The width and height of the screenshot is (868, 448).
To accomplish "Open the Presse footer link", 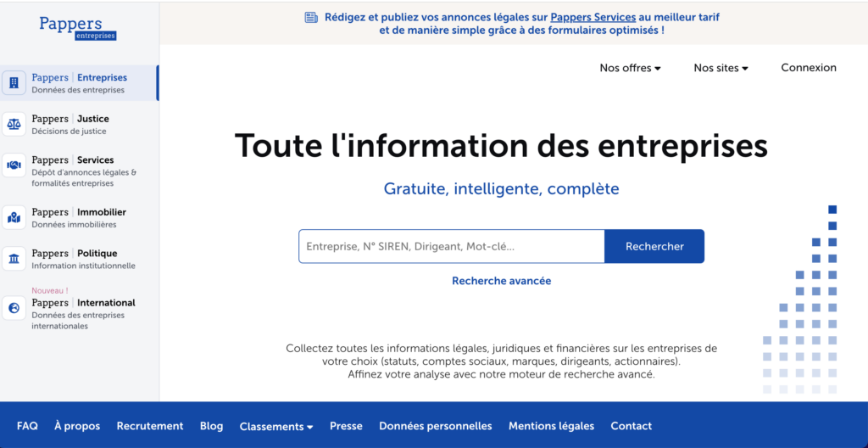I will click(x=346, y=426).
